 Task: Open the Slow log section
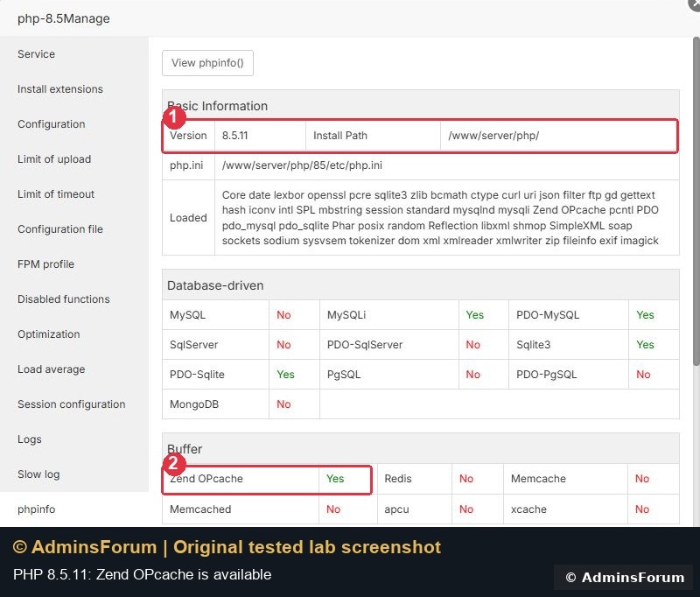pyautogui.click(x=38, y=474)
